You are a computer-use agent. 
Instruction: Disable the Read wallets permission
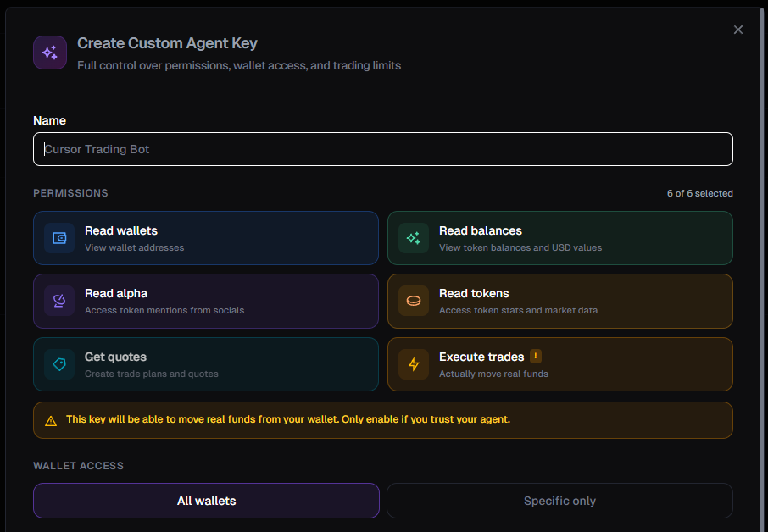tap(206, 238)
